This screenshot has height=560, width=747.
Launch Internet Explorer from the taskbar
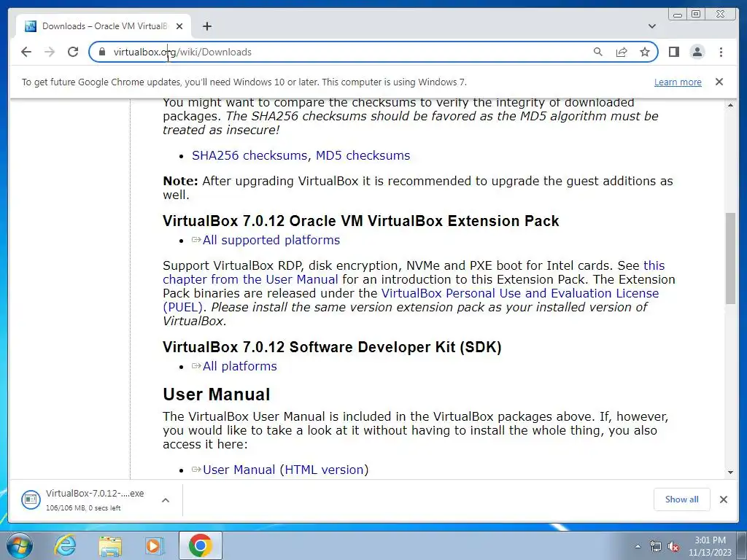(x=65, y=545)
